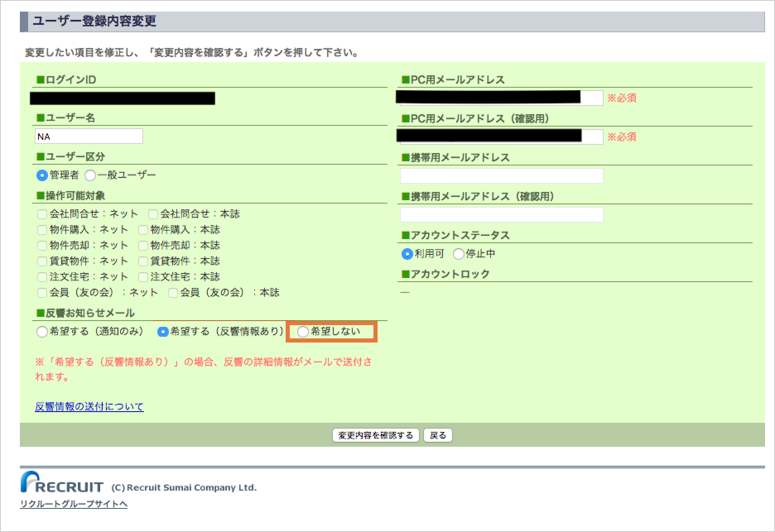Check 会社問合せ:本誌 checkbox

153,214
